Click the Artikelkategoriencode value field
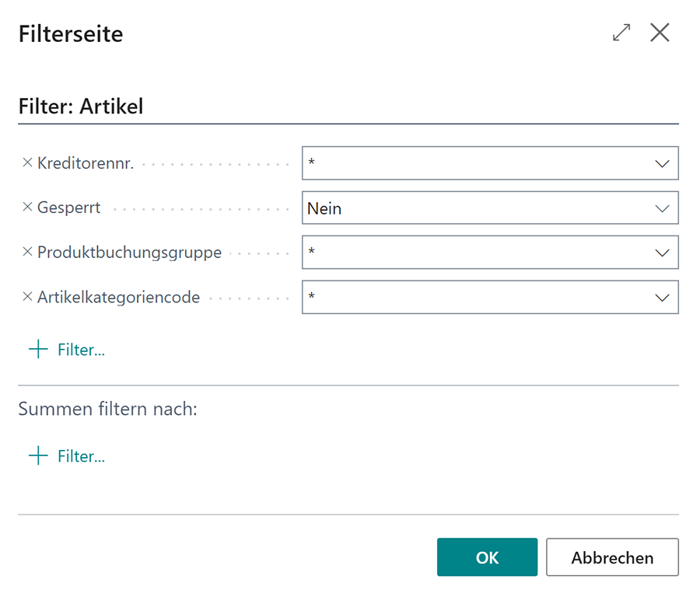The image size is (700, 593). (x=467, y=297)
